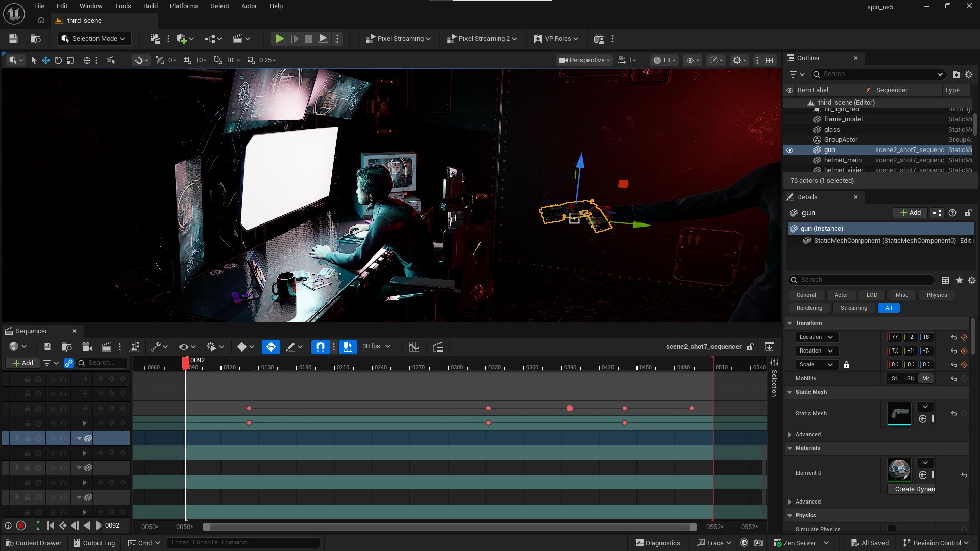Screen dimensions: 980x551
Task: Toggle Sequencer snapping magnet
Action: pyautogui.click(x=321, y=347)
